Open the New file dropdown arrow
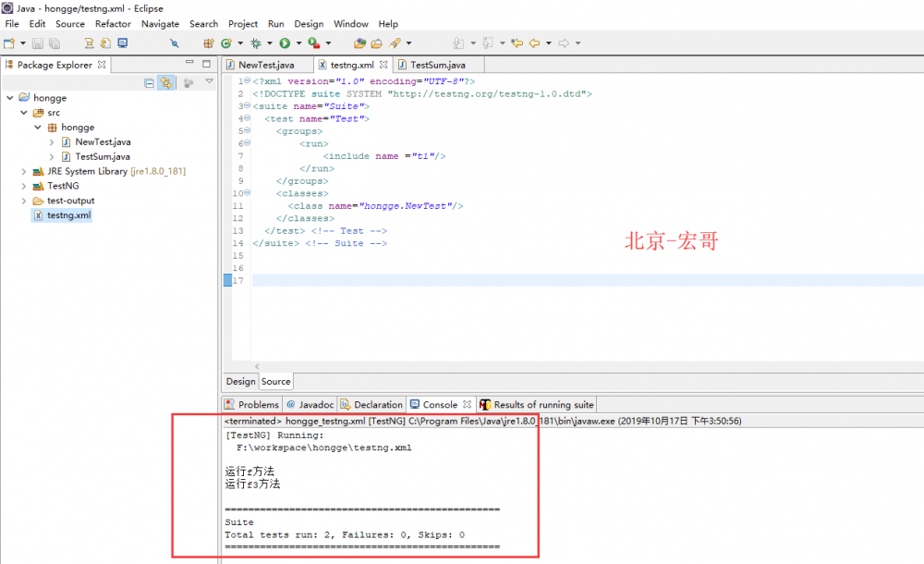This screenshot has height=564, width=924. 23,43
